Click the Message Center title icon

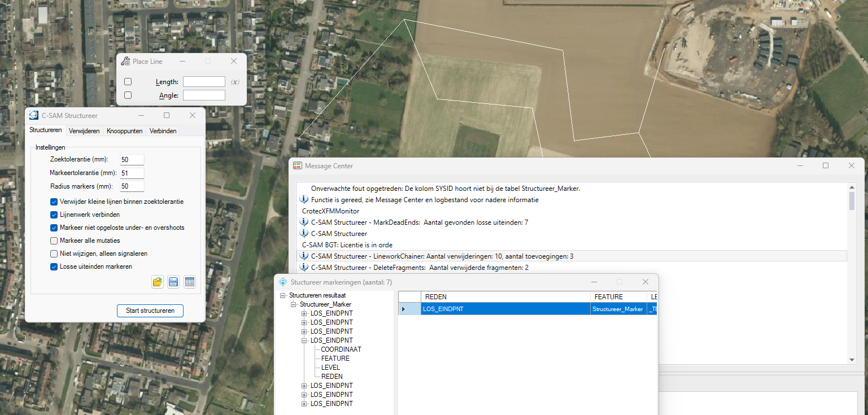[x=297, y=165]
